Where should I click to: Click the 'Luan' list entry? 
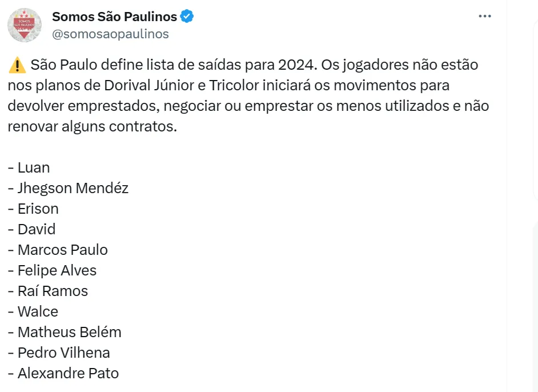tap(34, 167)
